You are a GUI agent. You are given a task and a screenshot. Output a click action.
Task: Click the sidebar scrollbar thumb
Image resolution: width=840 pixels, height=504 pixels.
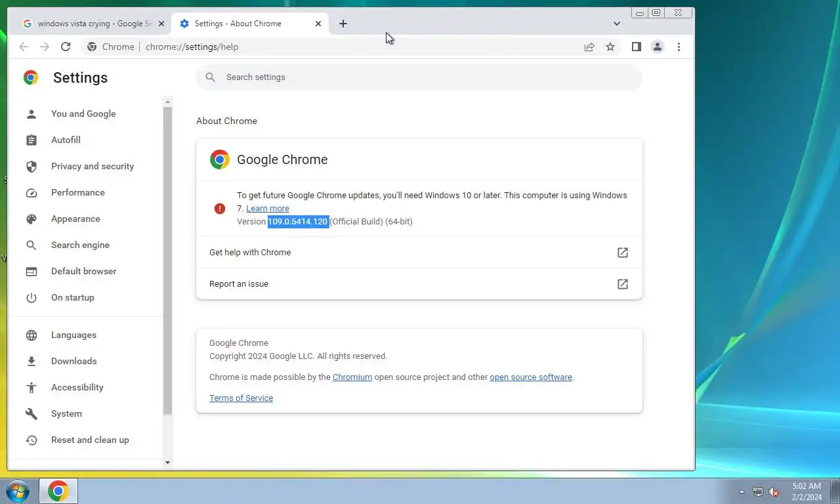[x=167, y=261]
